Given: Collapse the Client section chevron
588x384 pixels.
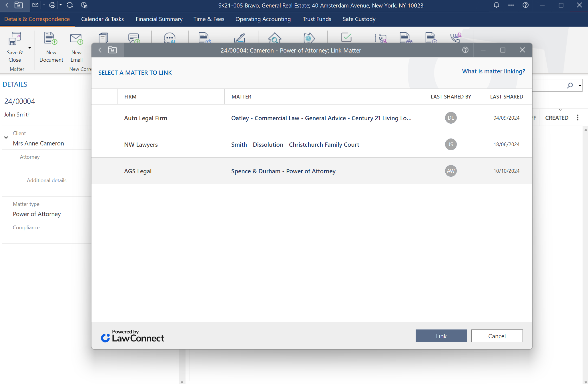Looking at the screenshot, I should coord(6,138).
